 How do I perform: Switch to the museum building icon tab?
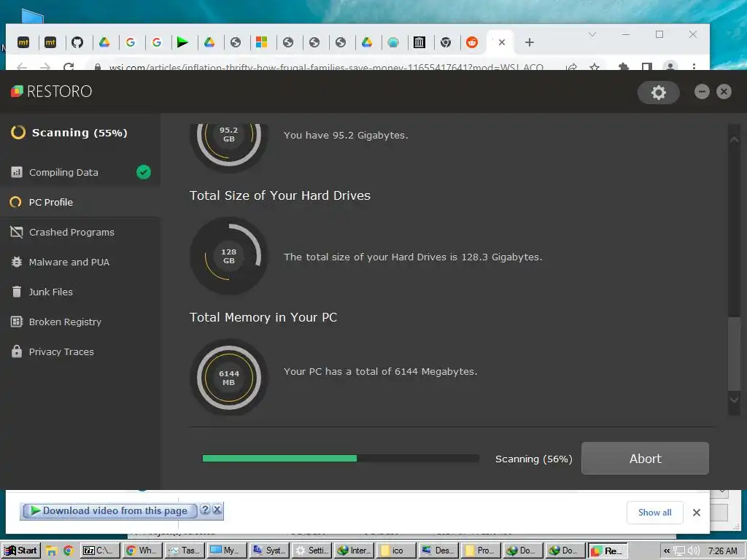point(419,42)
